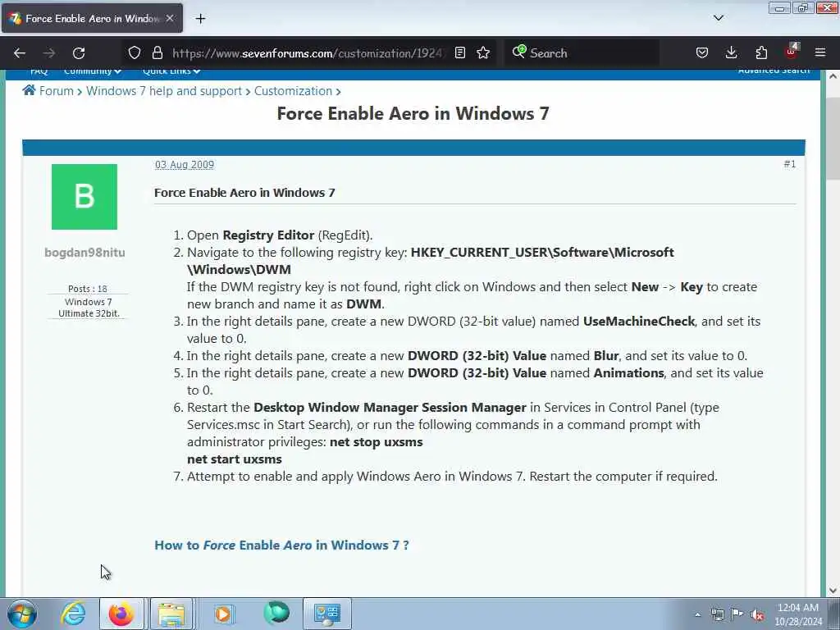
Task: Show site security padlock info
Action: click(x=157, y=52)
